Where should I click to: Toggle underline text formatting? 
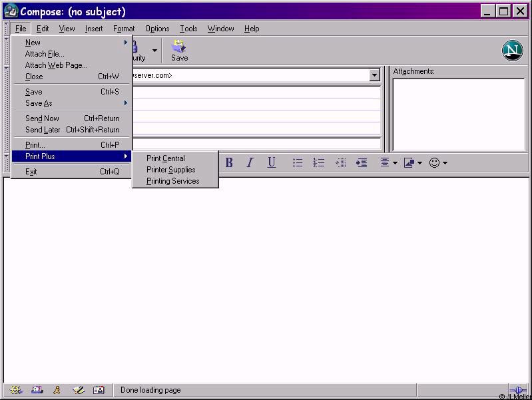271,163
